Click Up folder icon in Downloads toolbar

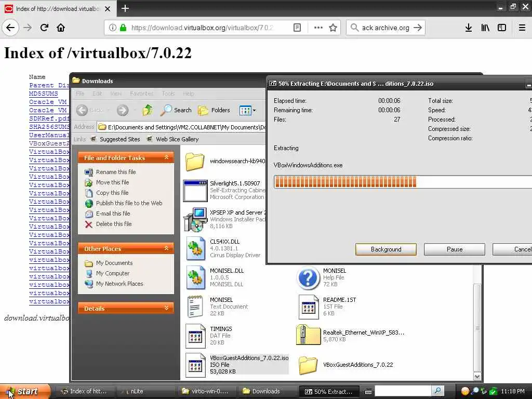(x=148, y=110)
